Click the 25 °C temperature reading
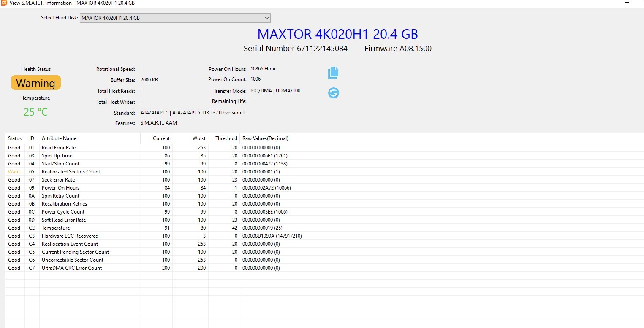Screen dimensions: 644x328 [35, 112]
